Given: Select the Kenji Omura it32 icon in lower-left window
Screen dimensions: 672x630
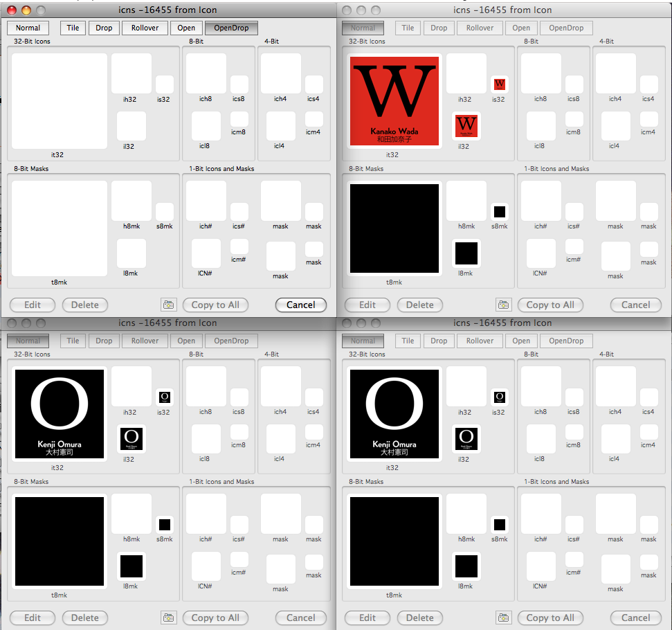Looking at the screenshot, I should 60,414.
